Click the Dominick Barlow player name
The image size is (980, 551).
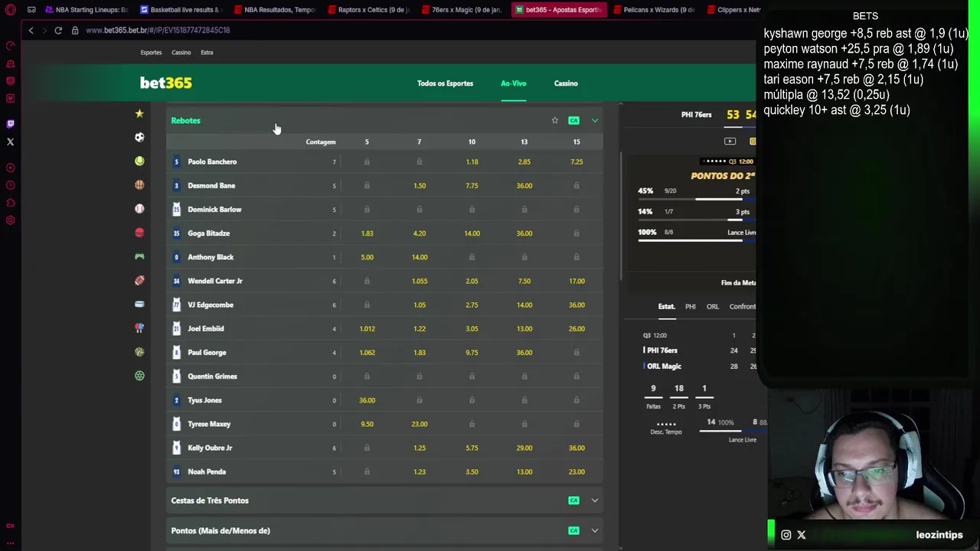point(214,210)
